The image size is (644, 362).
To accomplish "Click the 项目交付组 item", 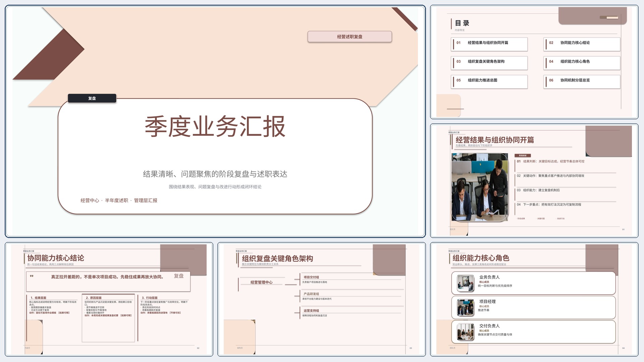I will click(311, 277).
